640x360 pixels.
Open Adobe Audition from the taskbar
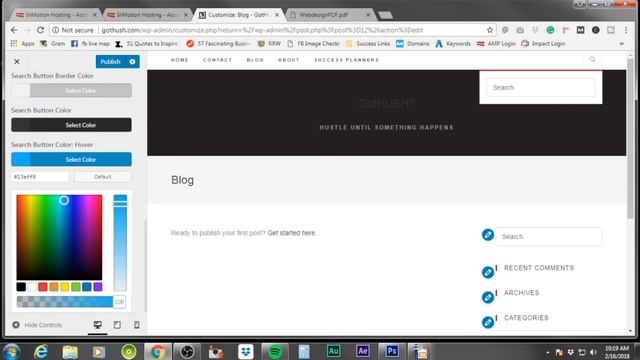click(333, 351)
